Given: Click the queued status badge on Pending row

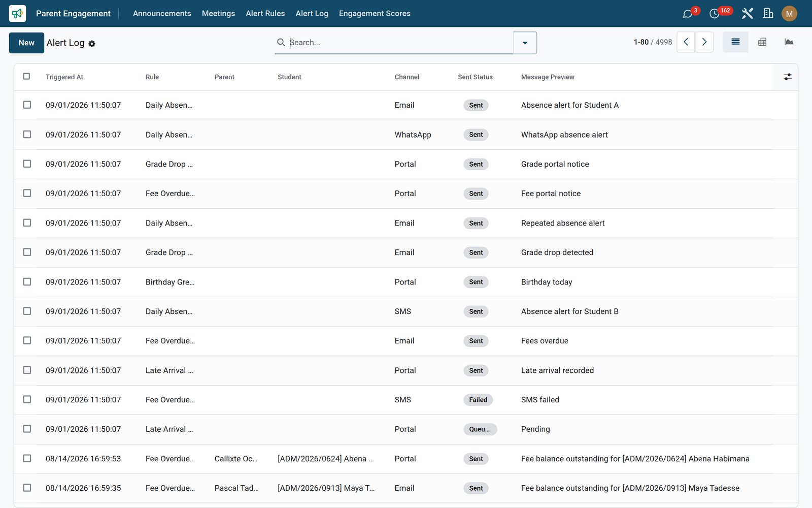Looking at the screenshot, I should (480, 429).
